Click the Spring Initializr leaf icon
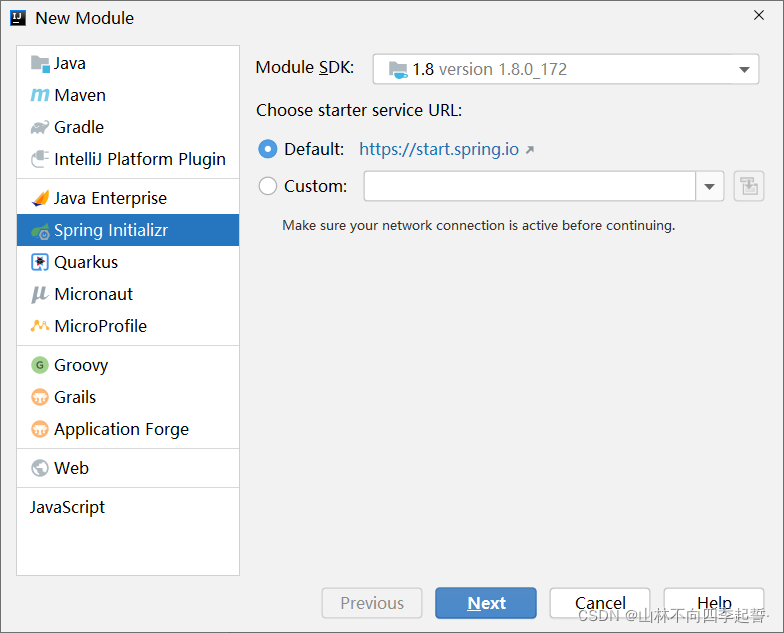Image resolution: width=784 pixels, height=633 pixels. [40, 230]
